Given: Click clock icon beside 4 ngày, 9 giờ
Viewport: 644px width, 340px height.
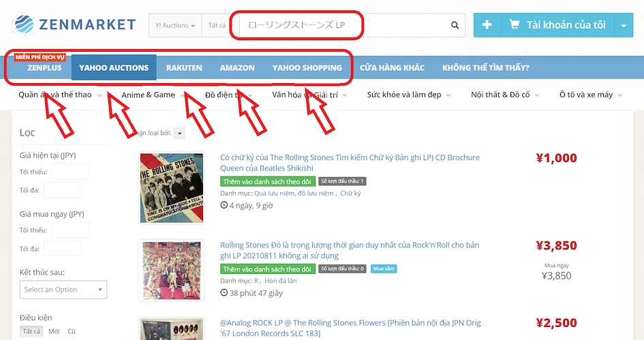Looking at the screenshot, I should click(x=224, y=205).
